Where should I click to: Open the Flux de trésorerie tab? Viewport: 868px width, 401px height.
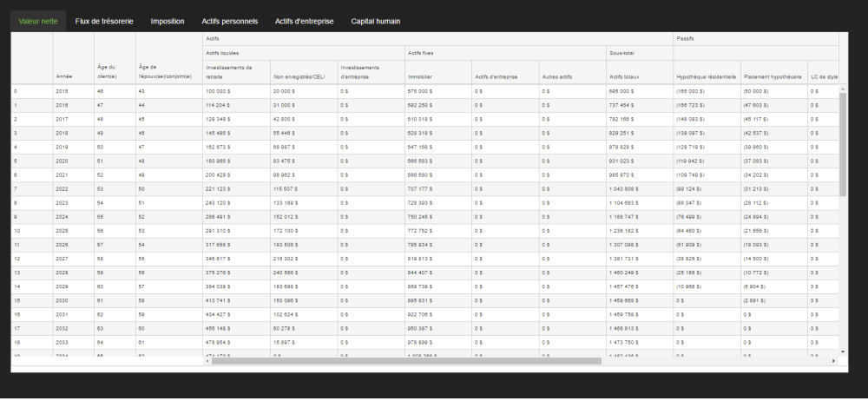coord(104,21)
